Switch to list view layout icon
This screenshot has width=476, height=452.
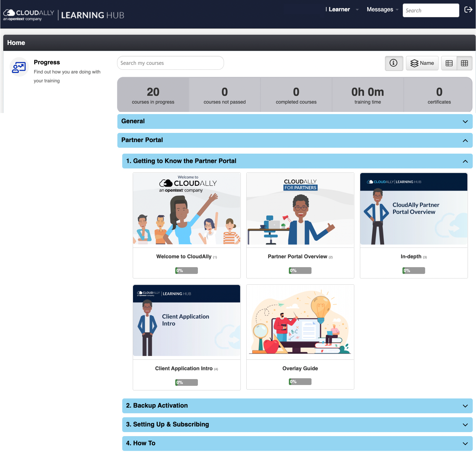(x=449, y=63)
